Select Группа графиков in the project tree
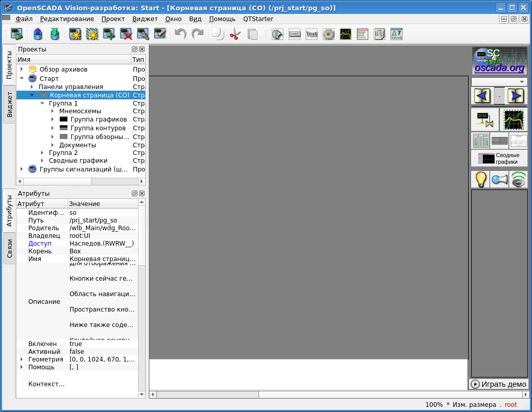This screenshot has width=532, height=412. coord(98,120)
